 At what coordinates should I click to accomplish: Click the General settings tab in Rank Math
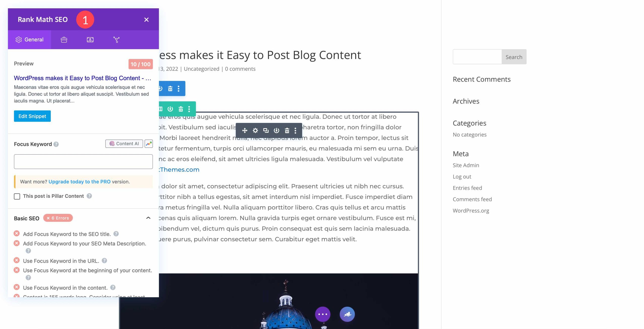coord(29,39)
